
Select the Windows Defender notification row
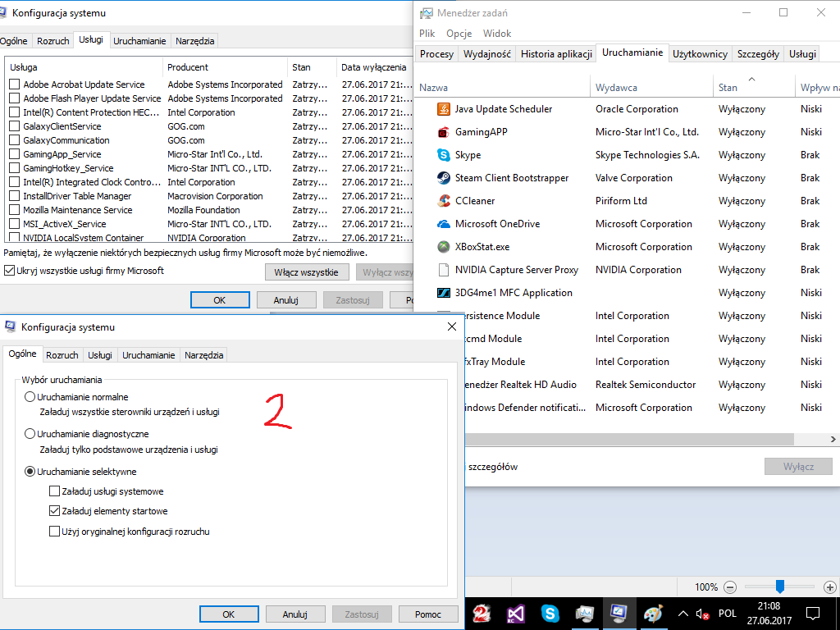pos(652,408)
